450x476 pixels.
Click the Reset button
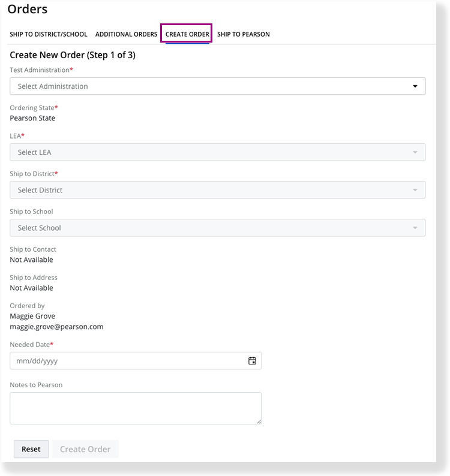tap(31, 449)
